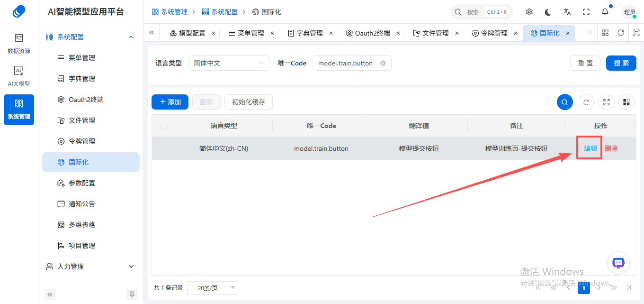Viewport: 644px width, 304px height.
Task: Click cell 模型训练页-提交按钮
Action: [516, 148]
